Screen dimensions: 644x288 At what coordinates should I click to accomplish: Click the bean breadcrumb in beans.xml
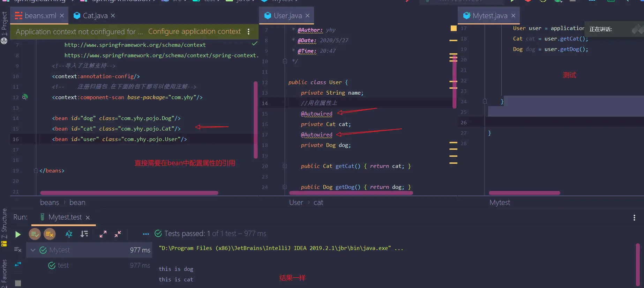77,202
